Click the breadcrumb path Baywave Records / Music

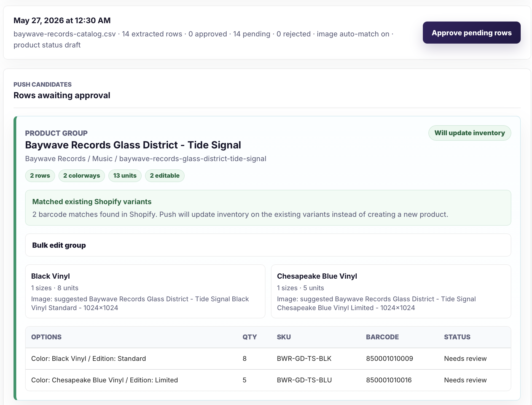coord(69,159)
